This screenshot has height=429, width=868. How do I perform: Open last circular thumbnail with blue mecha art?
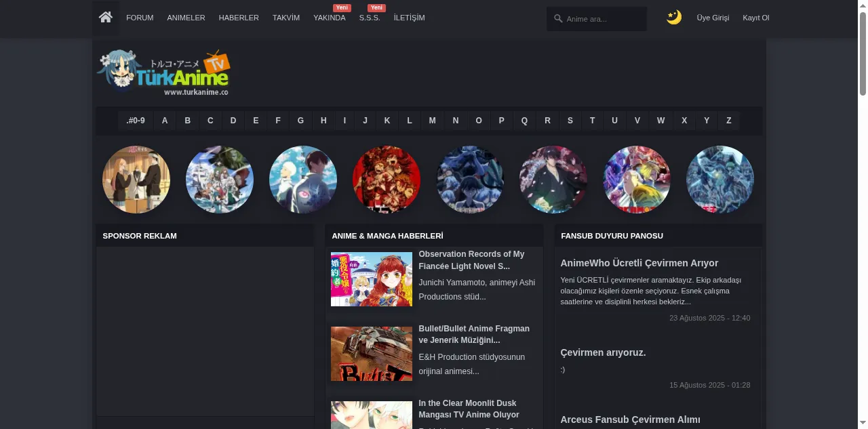click(x=720, y=180)
